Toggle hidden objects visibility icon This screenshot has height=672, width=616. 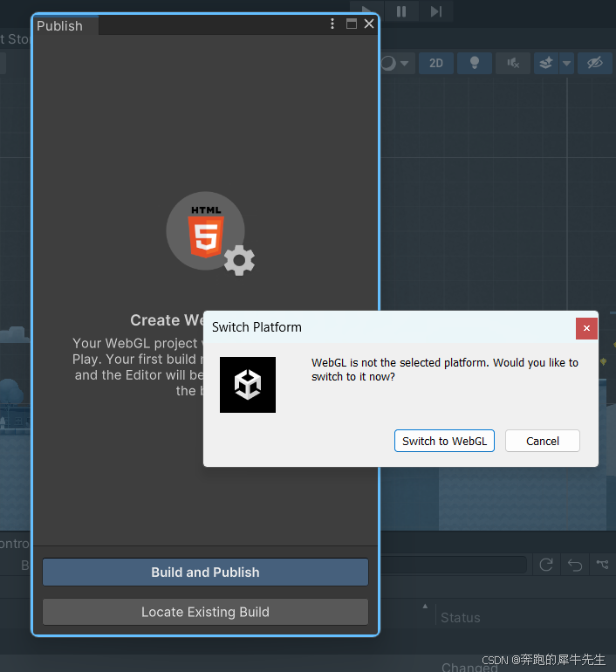click(595, 64)
